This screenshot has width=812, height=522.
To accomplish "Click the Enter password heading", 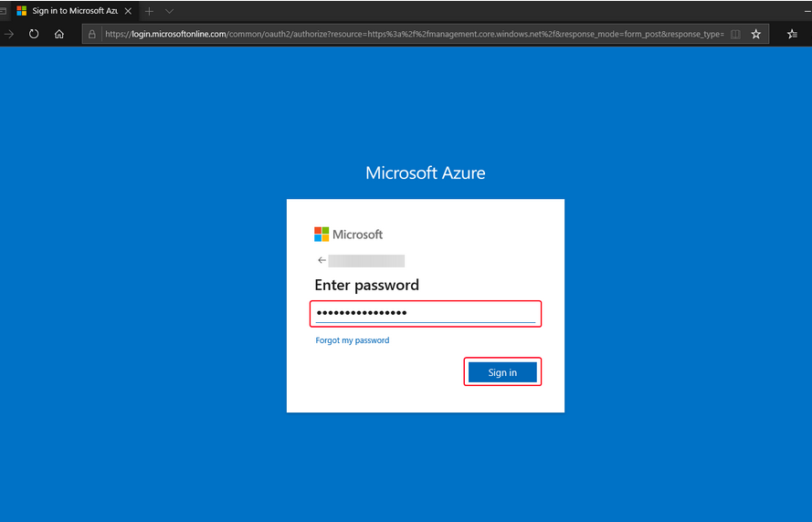I will [x=366, y=285].
